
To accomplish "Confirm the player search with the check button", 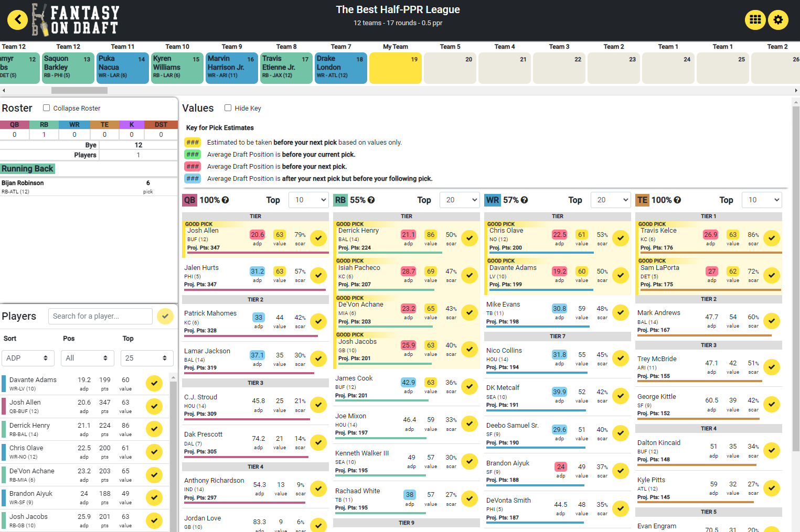I will (x=165, y=316).
